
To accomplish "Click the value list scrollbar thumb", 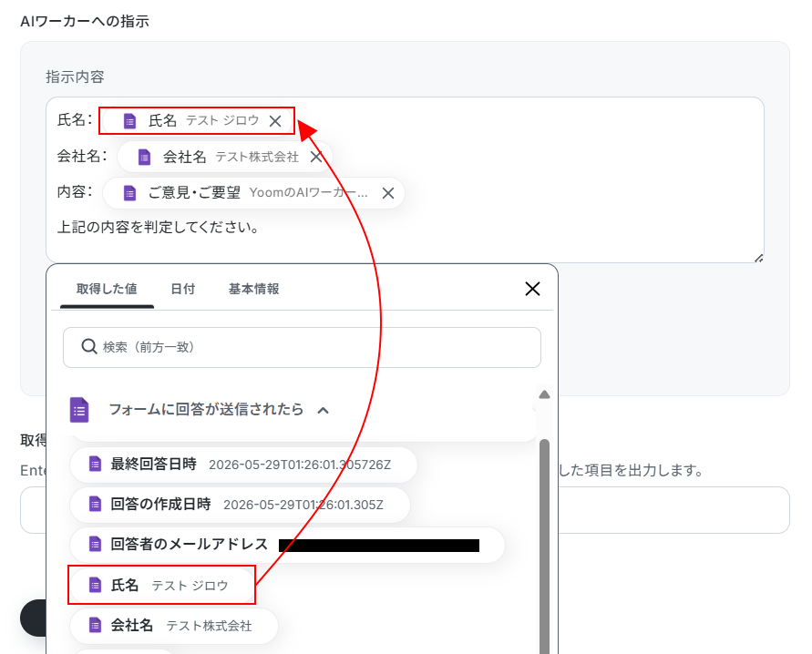I will point(544,547).
